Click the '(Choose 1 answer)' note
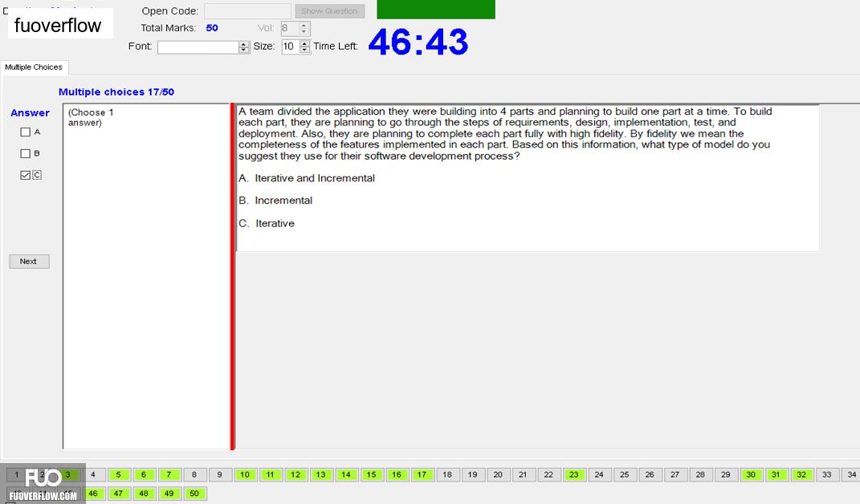 click(91, 117)
